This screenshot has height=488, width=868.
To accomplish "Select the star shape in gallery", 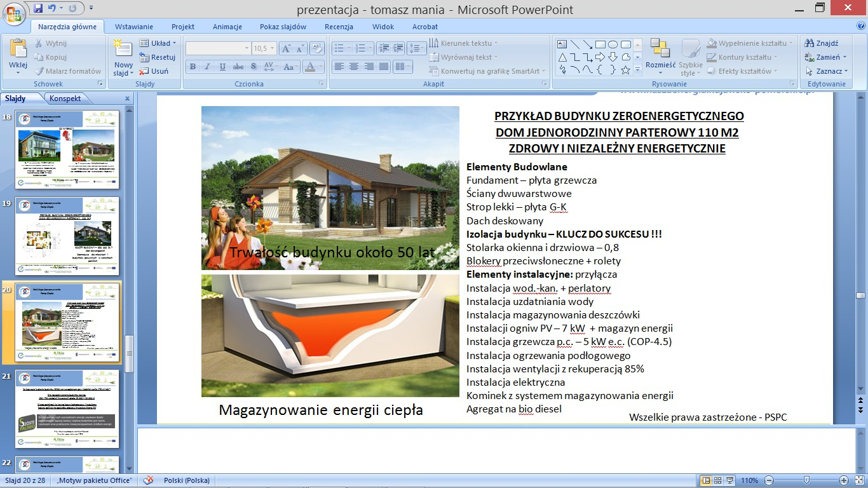I will pos(626,70).
